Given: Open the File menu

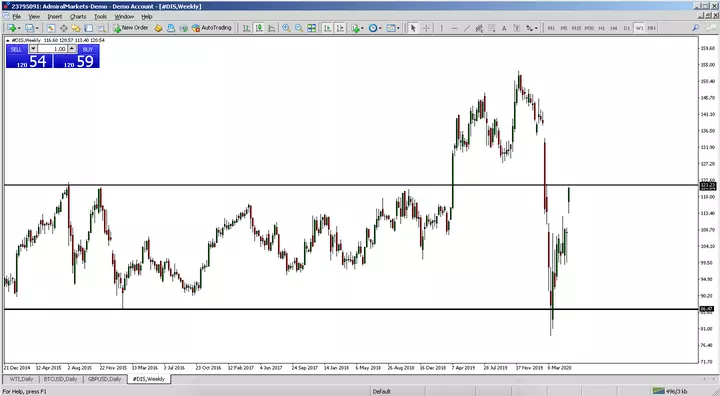Looking at the screenshot, I should pos(17,17).
